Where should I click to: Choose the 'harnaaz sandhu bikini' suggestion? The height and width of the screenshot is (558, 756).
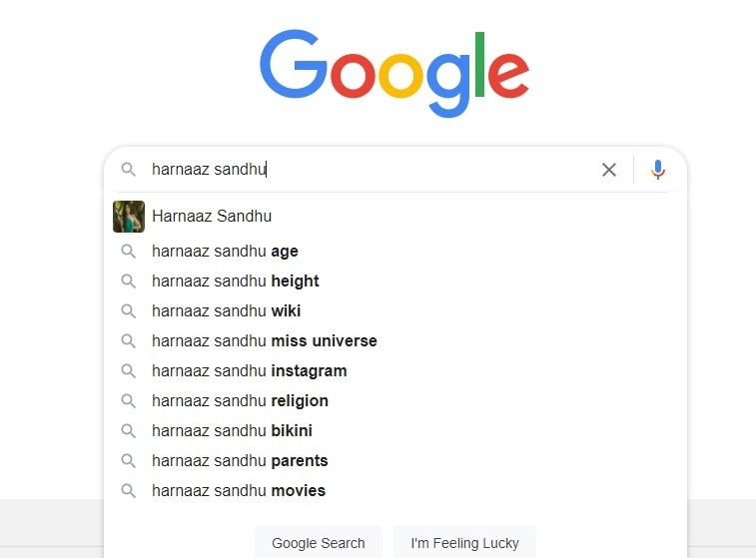pos(233,431)
